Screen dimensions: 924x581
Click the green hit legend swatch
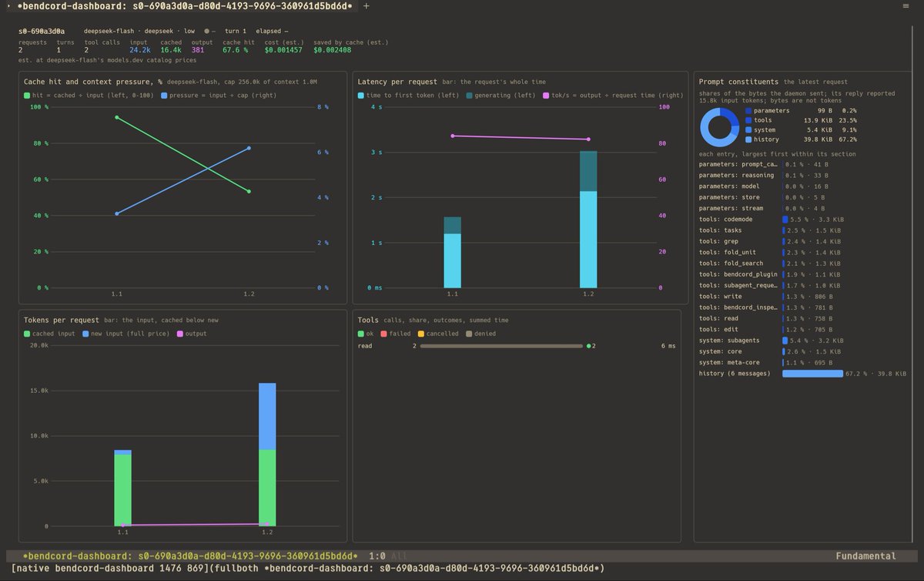[x=27, y=95]
